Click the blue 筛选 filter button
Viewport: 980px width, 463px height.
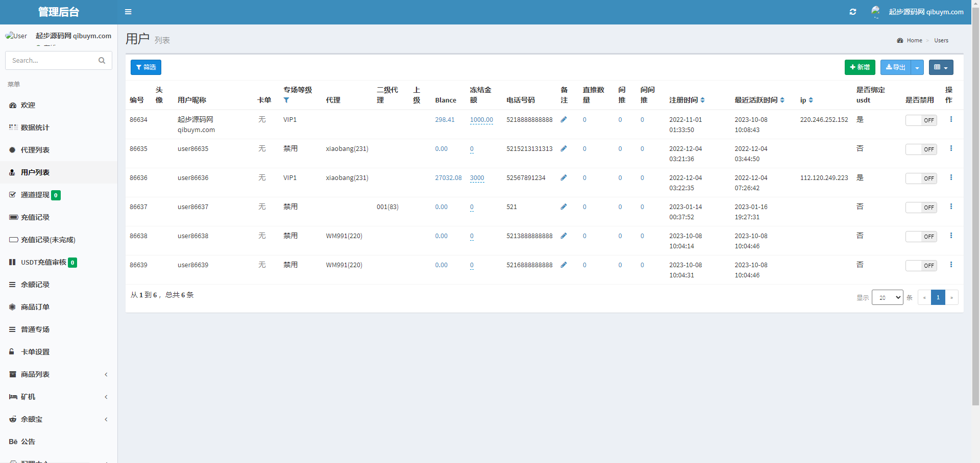pos(146,67)
